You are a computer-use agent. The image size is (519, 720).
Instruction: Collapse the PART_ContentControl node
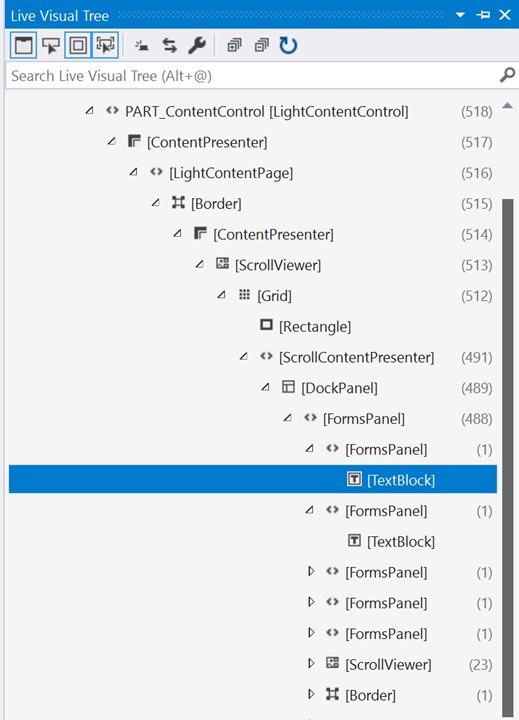90,111
